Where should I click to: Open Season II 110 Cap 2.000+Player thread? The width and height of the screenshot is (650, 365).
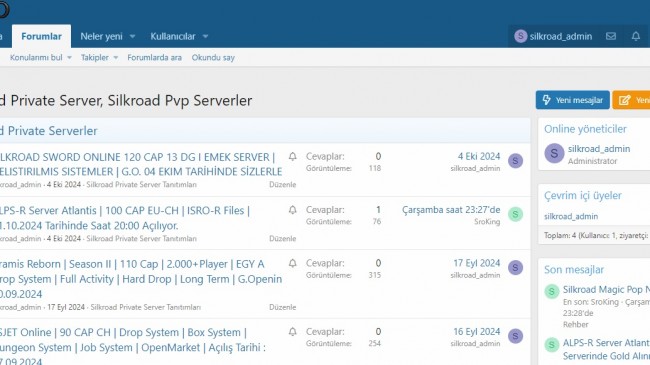[x=141, y=279]
